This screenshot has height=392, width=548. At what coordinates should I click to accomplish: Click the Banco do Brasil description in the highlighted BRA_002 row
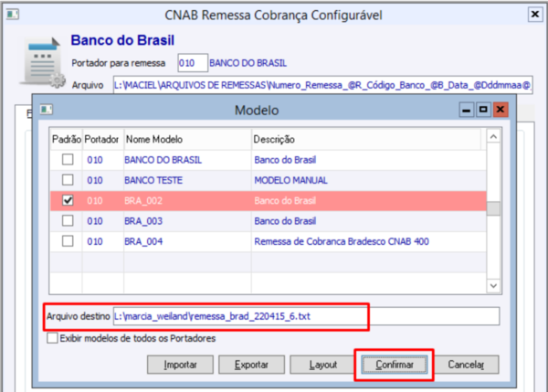pyautogui.click(x=285, y=201)
